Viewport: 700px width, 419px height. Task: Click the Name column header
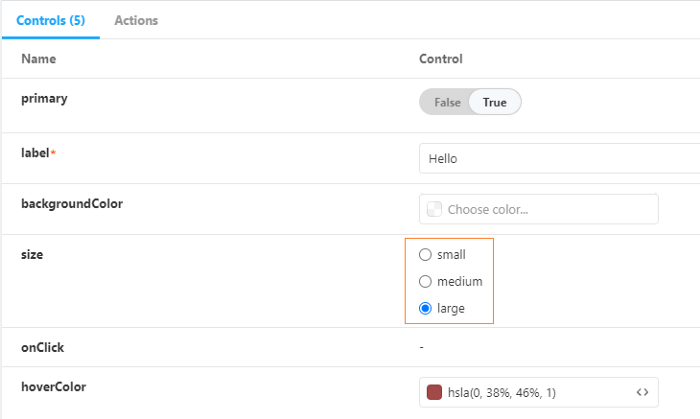click(x=38, y=59)
